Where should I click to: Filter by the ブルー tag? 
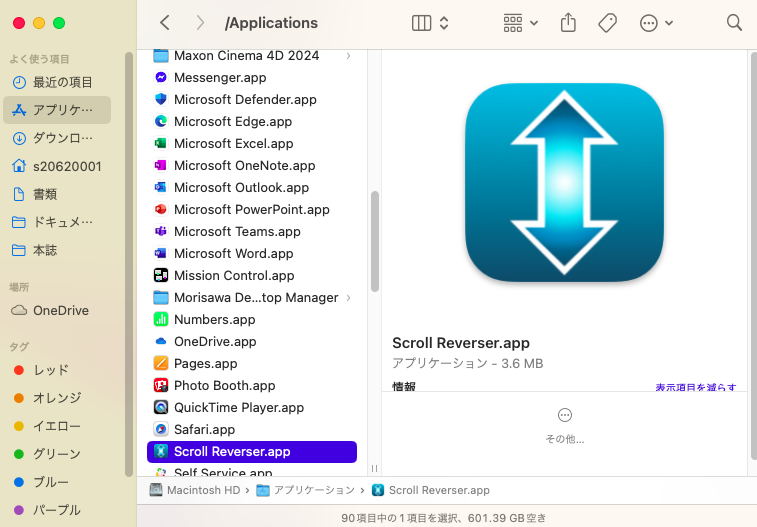(57, 482)
